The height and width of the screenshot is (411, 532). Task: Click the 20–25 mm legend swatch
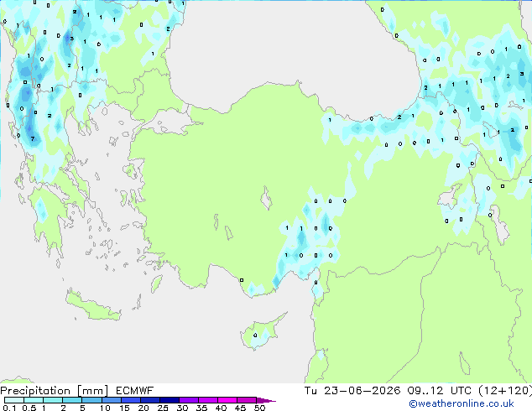click(149, 400)
